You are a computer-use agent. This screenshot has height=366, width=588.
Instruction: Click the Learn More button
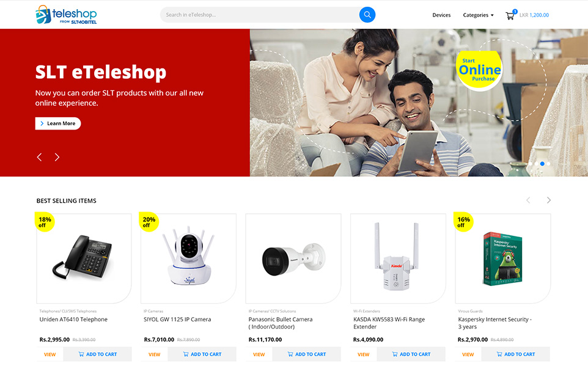pos(58,123)
